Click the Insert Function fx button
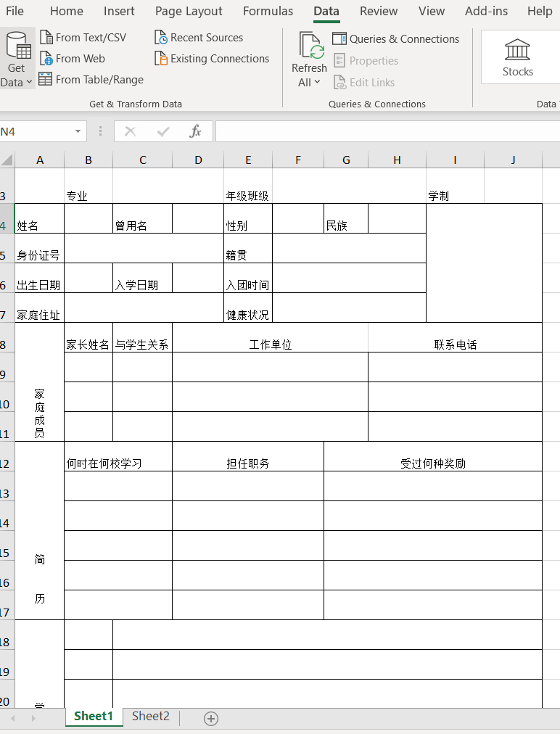This screenshot has width=560, height=734. (x=195, y=131)
